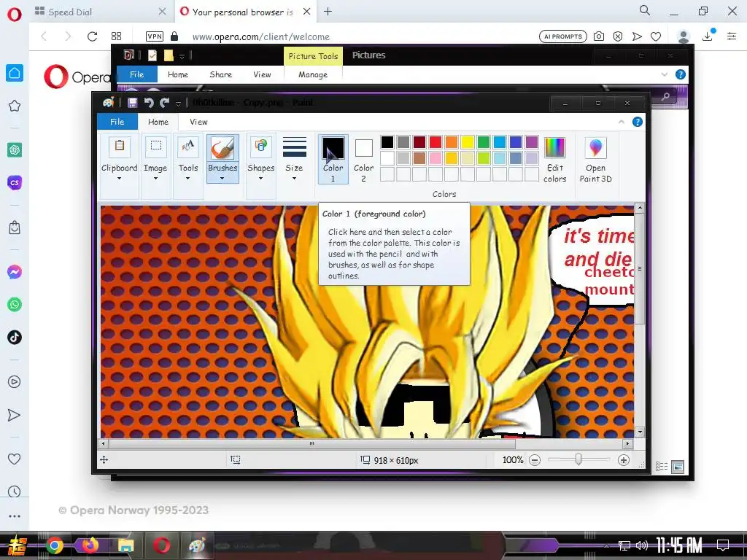This screenshot has height=560, width=747.
Task: Open the Paint File menu
Action: (x=117, y=122)
